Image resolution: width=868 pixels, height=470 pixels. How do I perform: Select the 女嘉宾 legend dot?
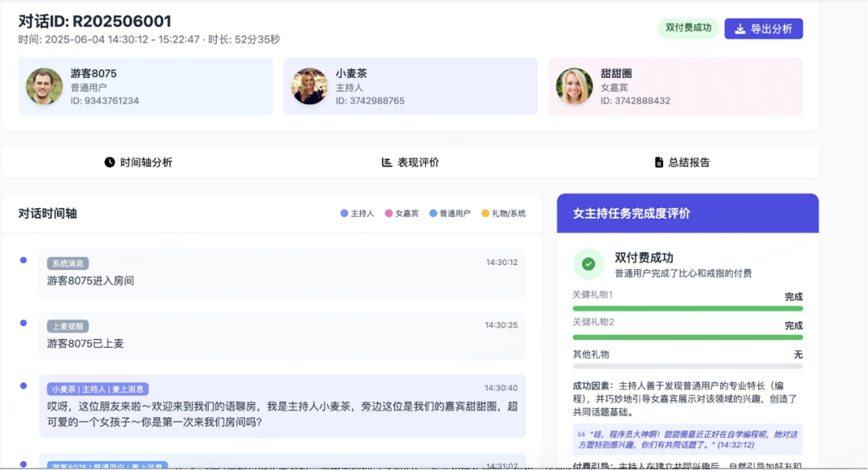pyautogui.click(x=389, y=213)
